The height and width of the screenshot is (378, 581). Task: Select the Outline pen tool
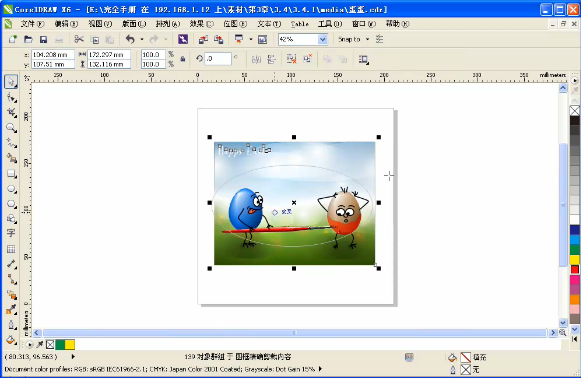11,325
